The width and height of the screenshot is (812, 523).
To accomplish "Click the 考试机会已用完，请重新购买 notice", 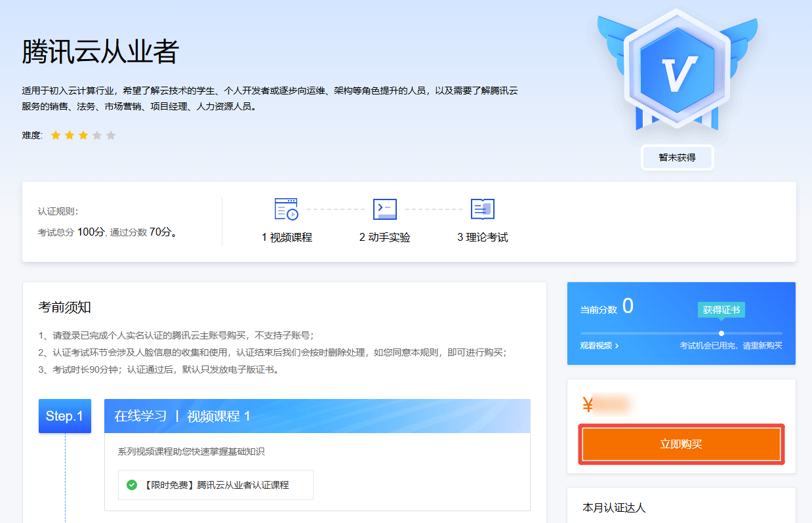I will pos(731,345).
